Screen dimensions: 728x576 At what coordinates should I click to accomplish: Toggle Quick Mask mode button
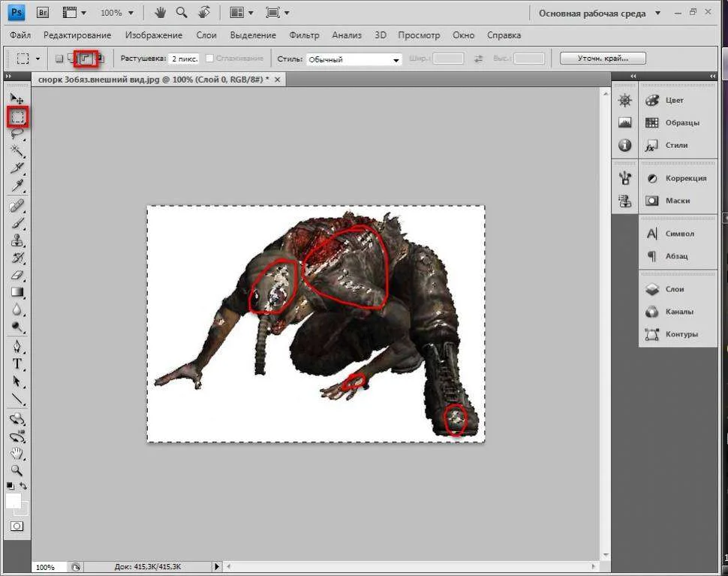17,526
